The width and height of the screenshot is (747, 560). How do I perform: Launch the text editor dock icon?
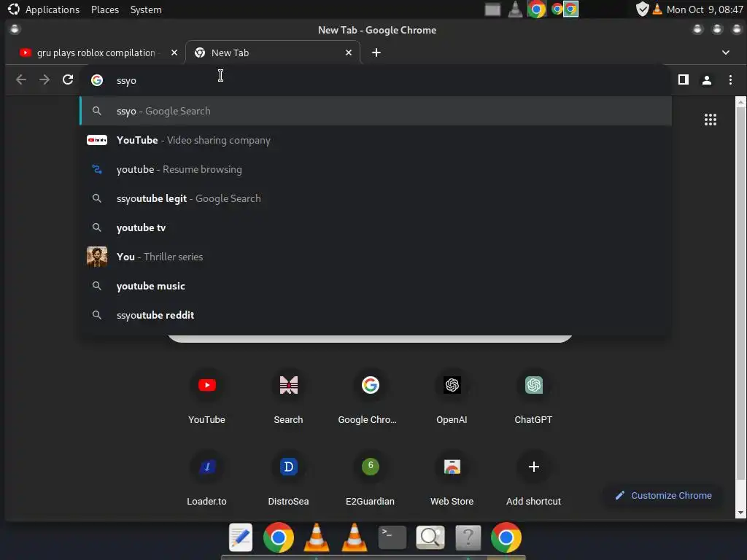(x=241, y=537)
